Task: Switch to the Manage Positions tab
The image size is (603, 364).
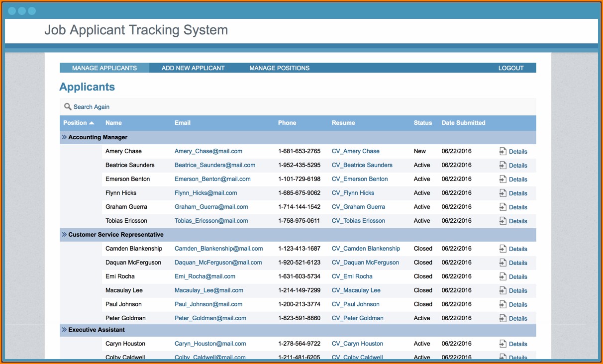Action: (279, 68)
